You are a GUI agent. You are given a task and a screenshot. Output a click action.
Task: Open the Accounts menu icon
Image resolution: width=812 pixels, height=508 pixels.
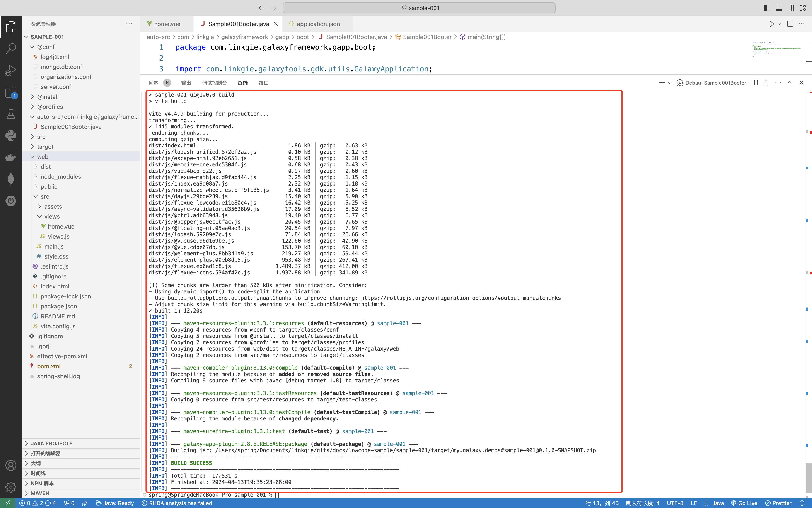11,465
